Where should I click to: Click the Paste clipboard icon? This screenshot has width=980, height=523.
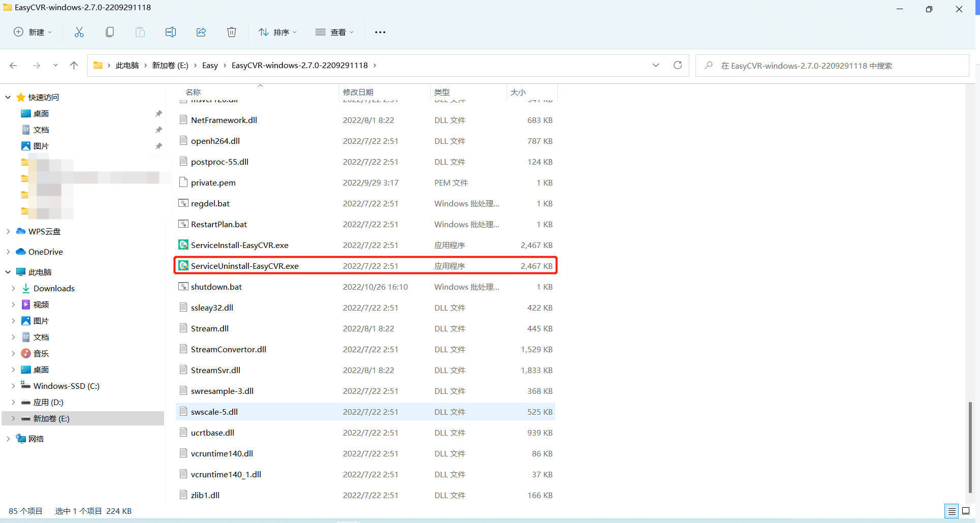140,32
